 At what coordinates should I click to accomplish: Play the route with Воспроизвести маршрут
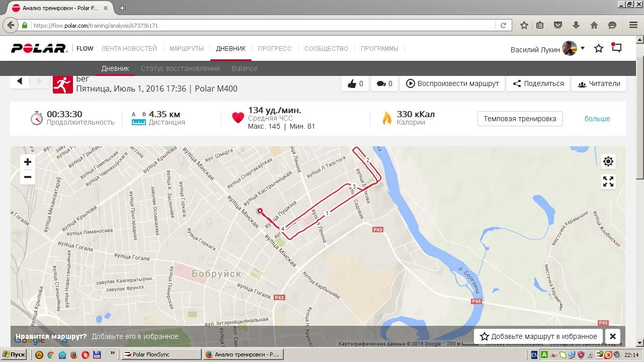coord(452,83)
